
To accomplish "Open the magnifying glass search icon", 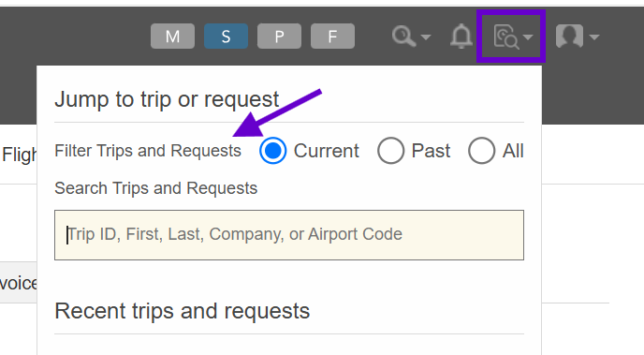I will click(403, 37).
